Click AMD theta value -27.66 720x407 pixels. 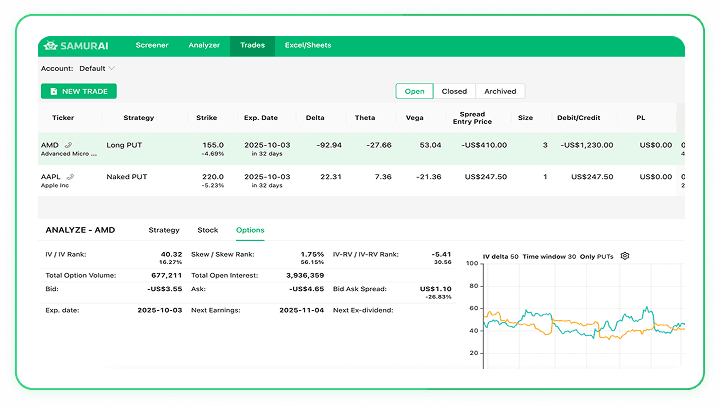379,145
